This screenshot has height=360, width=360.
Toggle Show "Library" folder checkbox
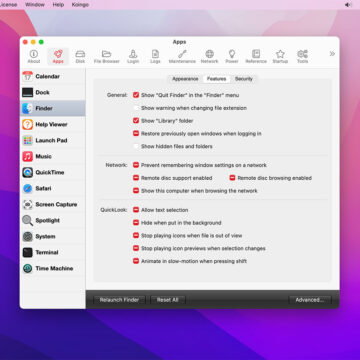[136, 121]
